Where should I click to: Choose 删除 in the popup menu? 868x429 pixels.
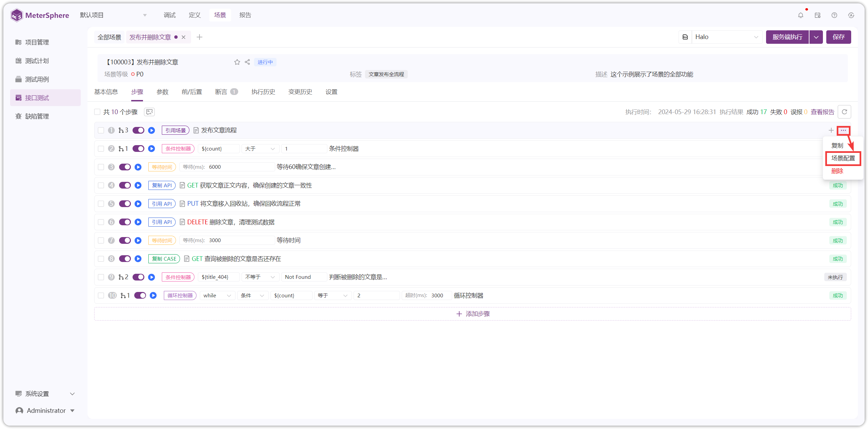pos(837,171)
